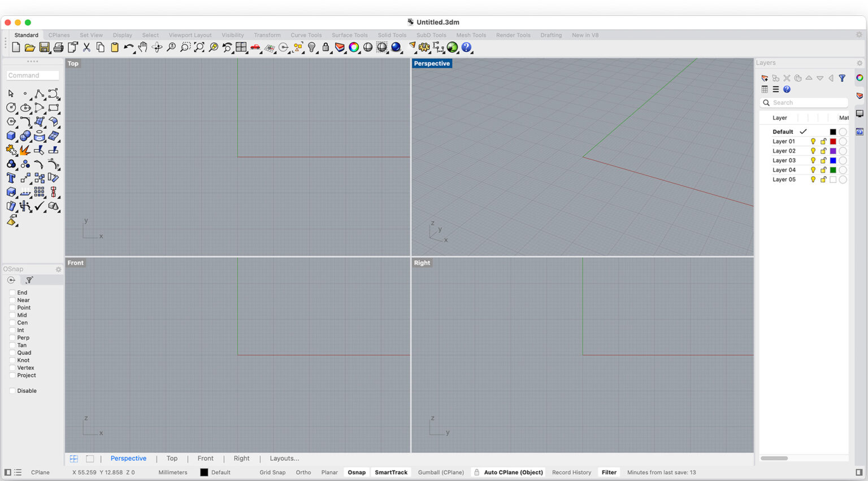Select the Text tool
Viewport: 868px width, 481px height.
click(11, 177)
